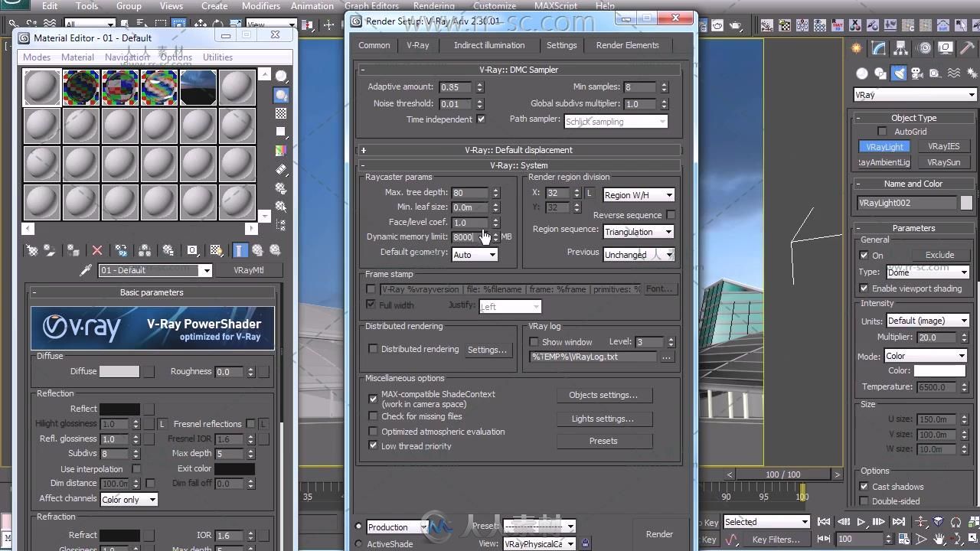
Task: Click the Diffuse color swatch
Action: click(x=119, y=372)
